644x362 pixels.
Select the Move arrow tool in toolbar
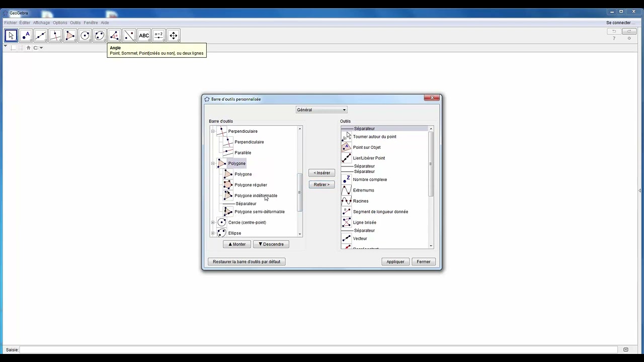[11, 35]
